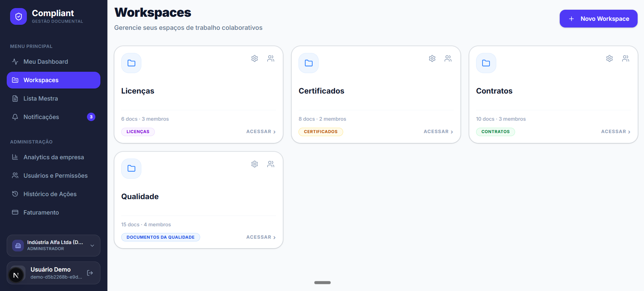Open settings for the Licenças workspace
Viewport: 644px width, 291px height.
(x=255, y=58)
